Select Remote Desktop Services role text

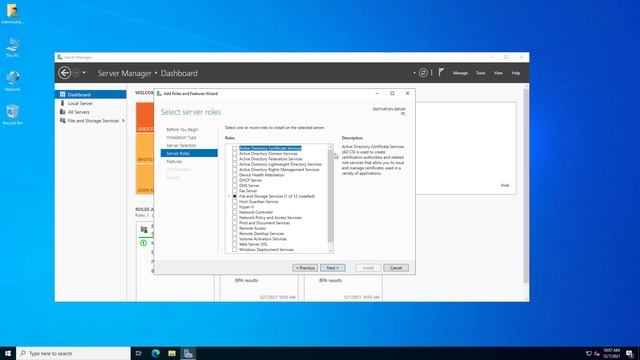(x=262, y=234)
